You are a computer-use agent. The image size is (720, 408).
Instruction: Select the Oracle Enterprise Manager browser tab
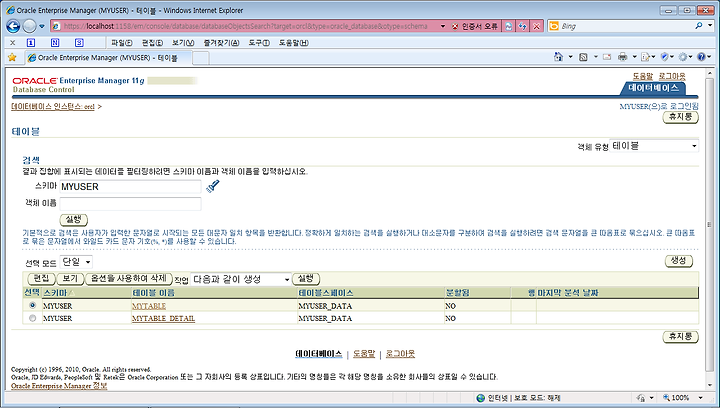pyautogui.click(x=107, y=58)
